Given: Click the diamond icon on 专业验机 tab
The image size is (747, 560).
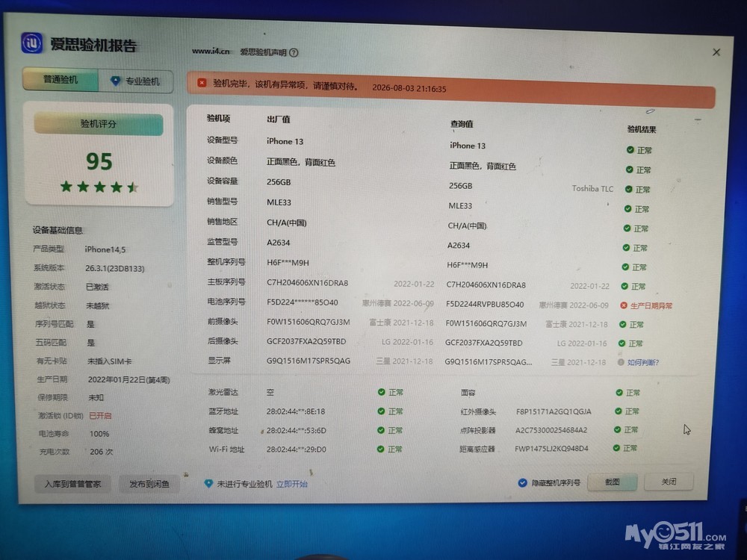Looking at the screenshot, I should point(115,81).
